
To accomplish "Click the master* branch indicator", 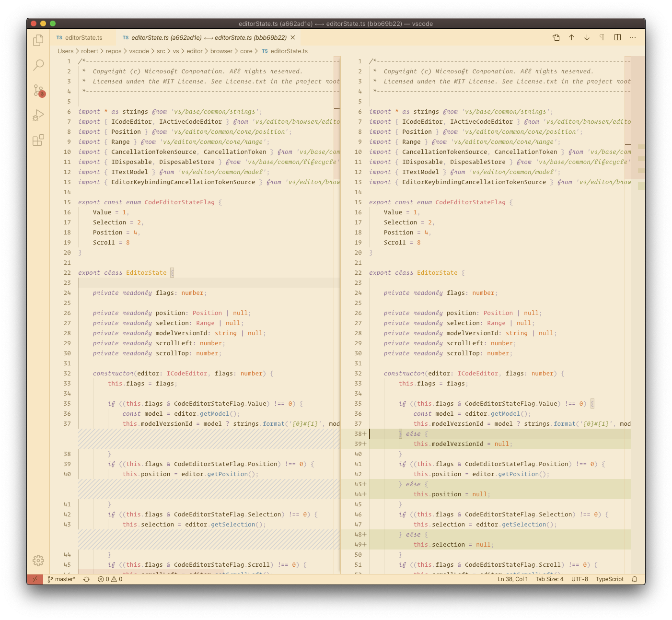I will [x=61, y=579].
